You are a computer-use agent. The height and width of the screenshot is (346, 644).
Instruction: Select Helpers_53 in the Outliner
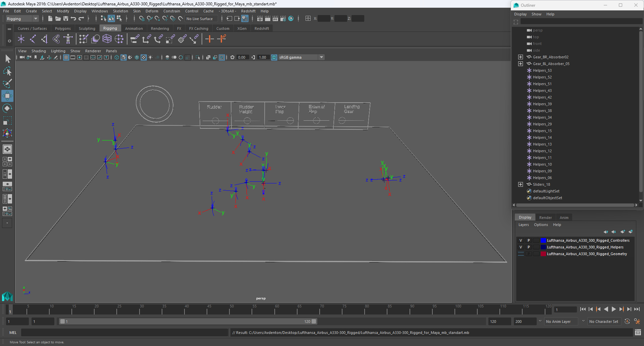pos(542,70)
